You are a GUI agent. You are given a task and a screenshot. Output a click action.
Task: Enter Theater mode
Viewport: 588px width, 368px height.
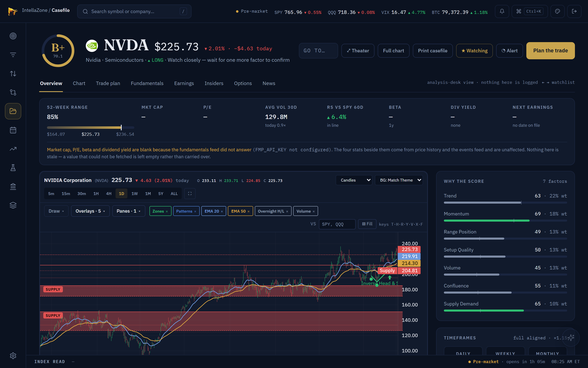point(358,51)
